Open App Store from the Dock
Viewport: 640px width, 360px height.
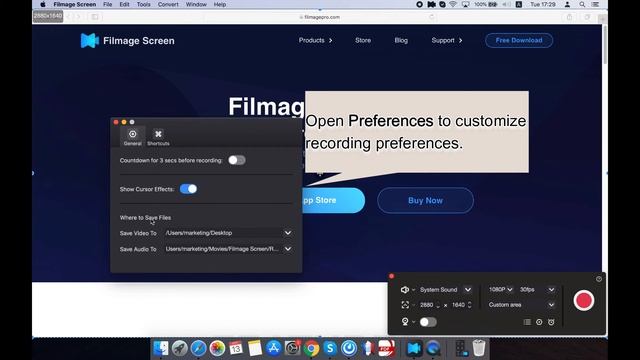[x=273, y=348]
